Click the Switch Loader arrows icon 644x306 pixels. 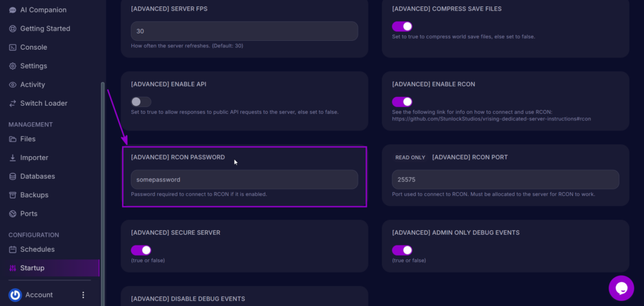tap(13, 103)
